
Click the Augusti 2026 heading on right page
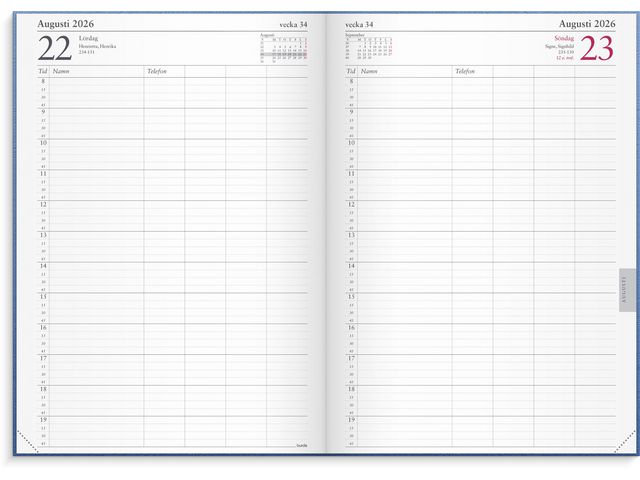[587, 22]
